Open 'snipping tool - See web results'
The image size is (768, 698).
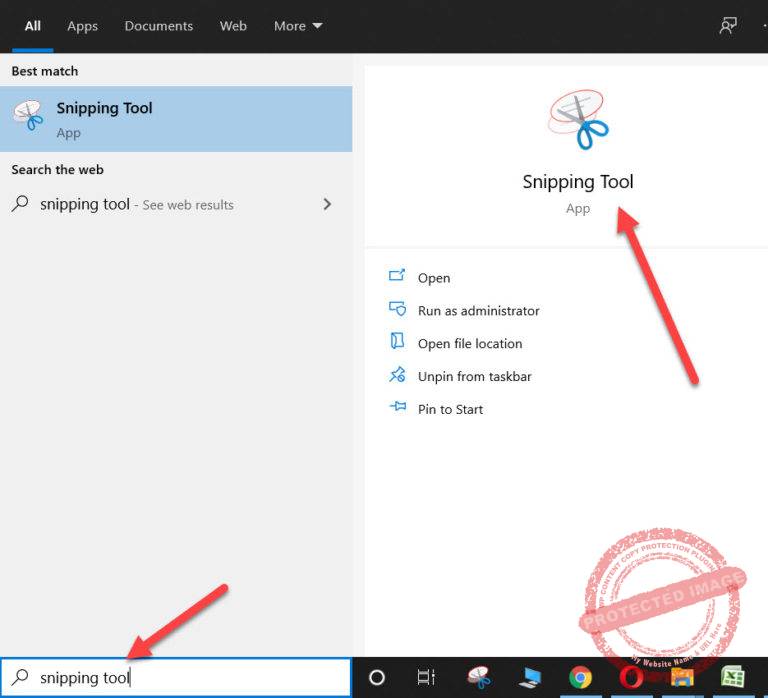[x=176, y=204]
